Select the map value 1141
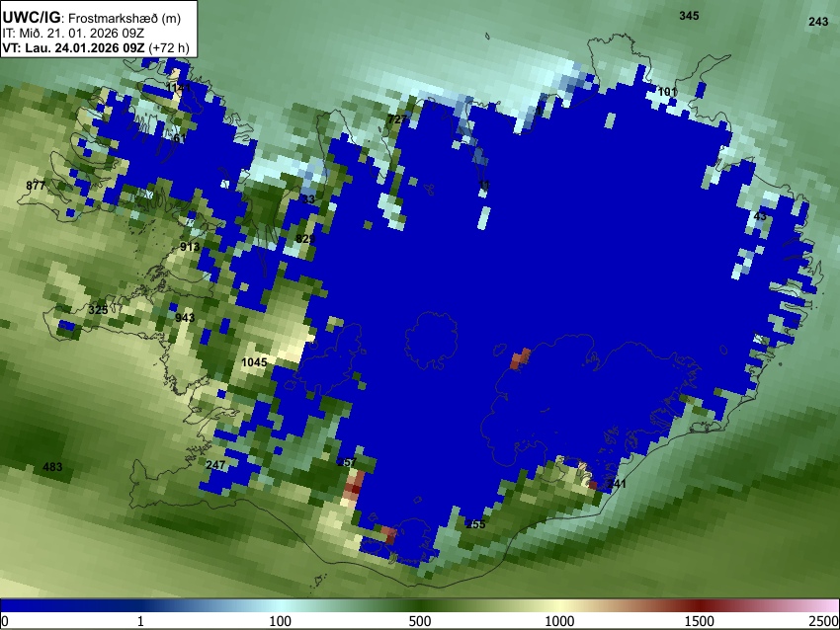 pyautogui.click(x=178, y=88)
